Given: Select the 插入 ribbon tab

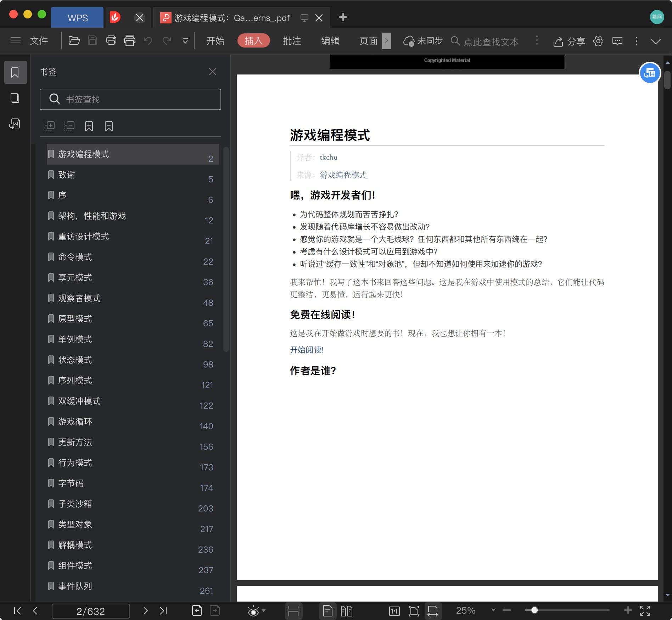Looking at the screenshot, I should [254, 41].
